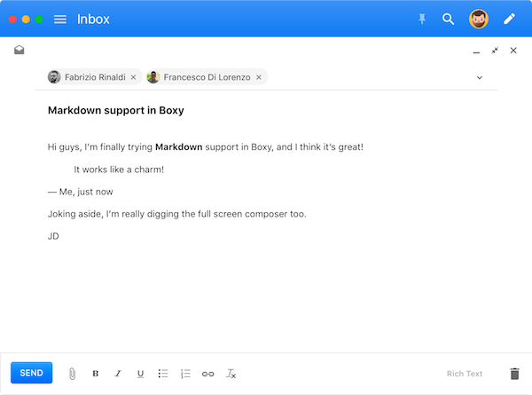Toggle underline formatting

140,374
